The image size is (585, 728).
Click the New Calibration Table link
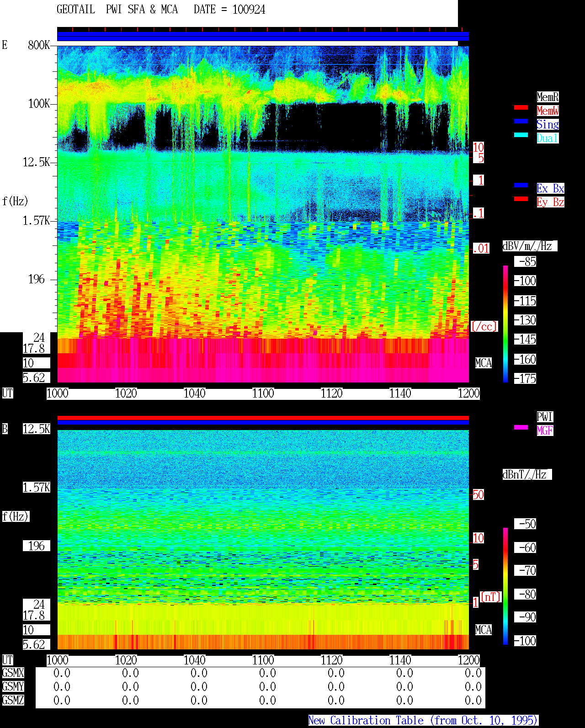[423, 721]
